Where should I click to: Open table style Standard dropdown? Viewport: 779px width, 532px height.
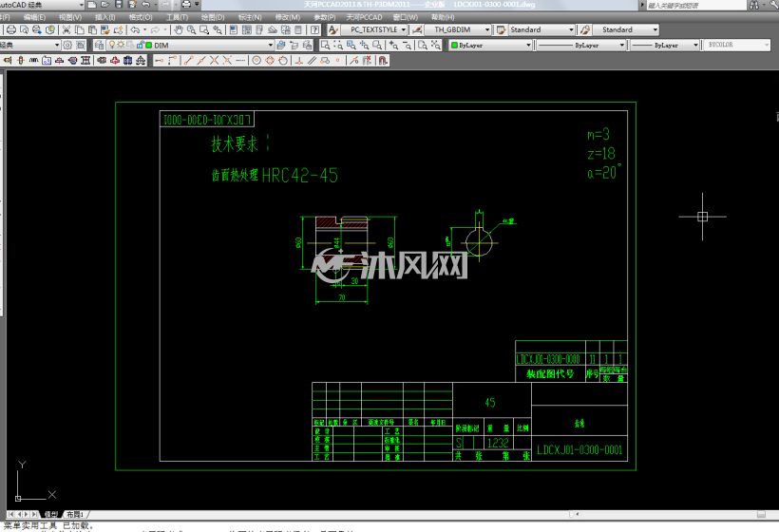571,29
